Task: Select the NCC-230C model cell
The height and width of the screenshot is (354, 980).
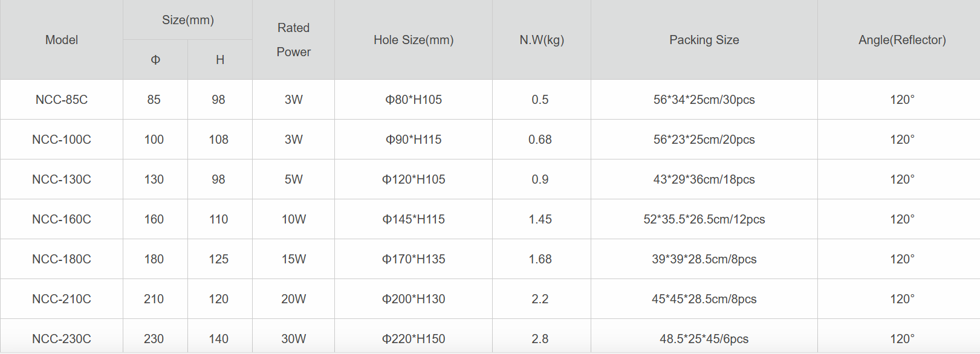Action: (x=62, y=339)
